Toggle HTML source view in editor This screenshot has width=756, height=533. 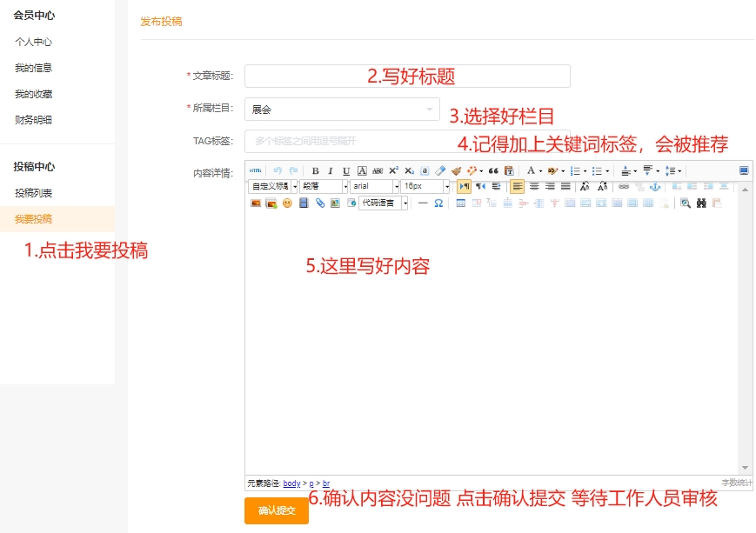tap(256, 170)
